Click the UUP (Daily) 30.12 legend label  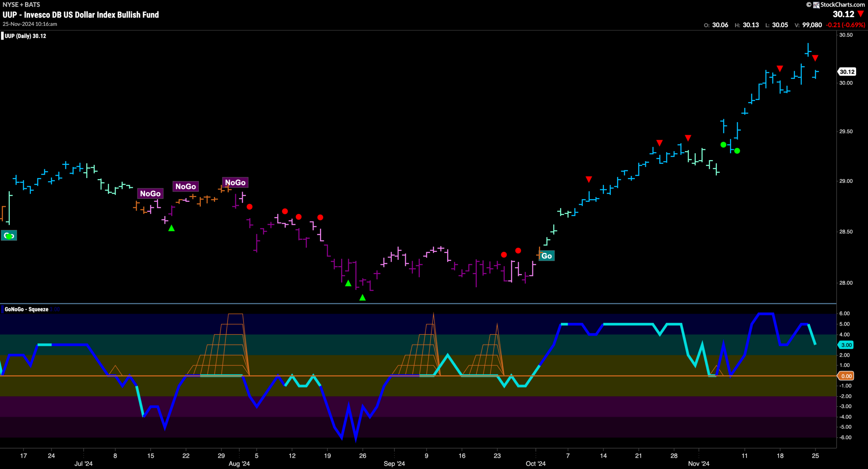pyautogui.click(x=25, y=36)
